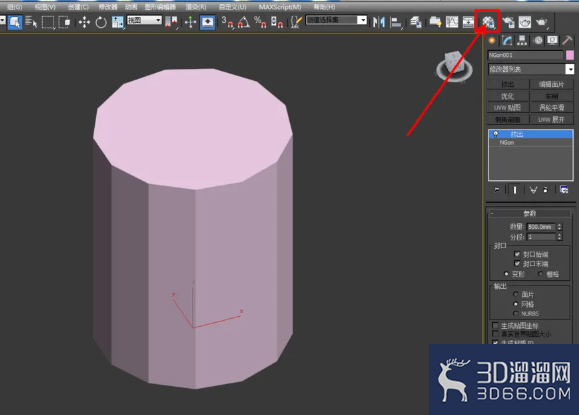The image size is (579, 415).
Task: Select the 栅格 cap type radio button
Action: click(x=541, y=274)
